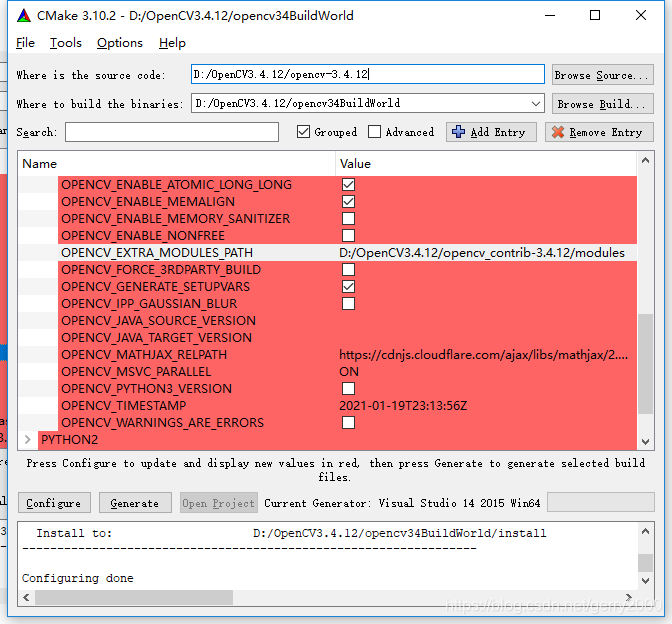Click output log horizontal scroll right arrow
Viewport: 672px width, 624px height.
[x=629, y=597]
